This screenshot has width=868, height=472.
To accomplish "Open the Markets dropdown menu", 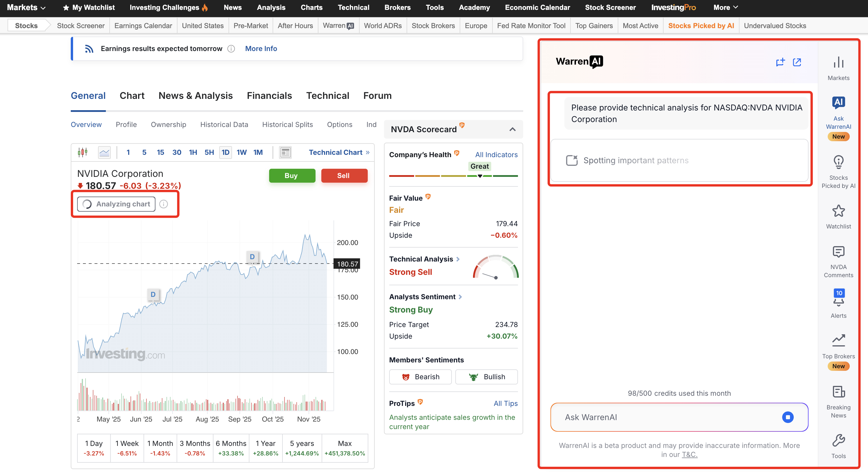I will click(26, 8).
